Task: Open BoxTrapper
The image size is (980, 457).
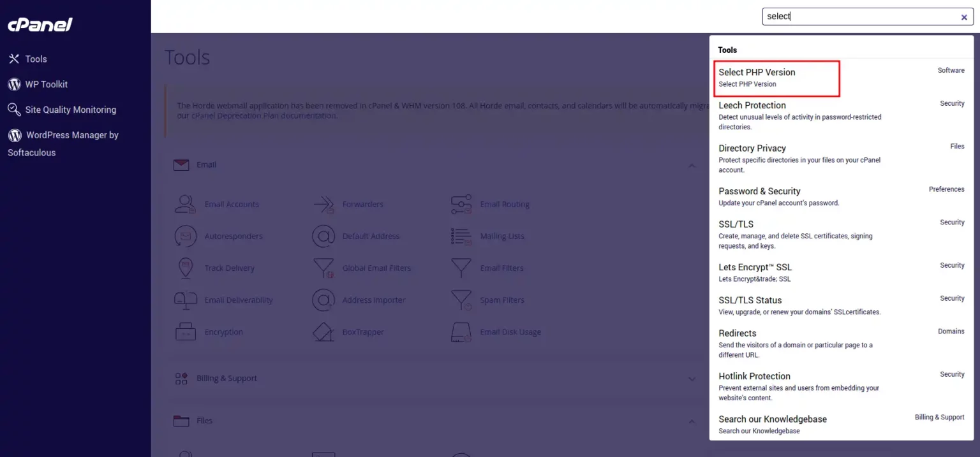Action: (x=363, y=331)
